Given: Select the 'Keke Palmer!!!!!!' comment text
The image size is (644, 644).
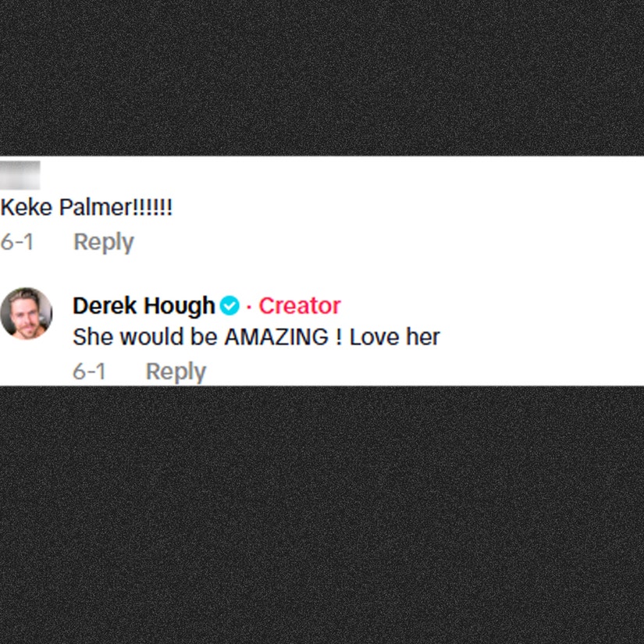Looking at the screenshot, I should pyautogui.click(x=86, y=207).
